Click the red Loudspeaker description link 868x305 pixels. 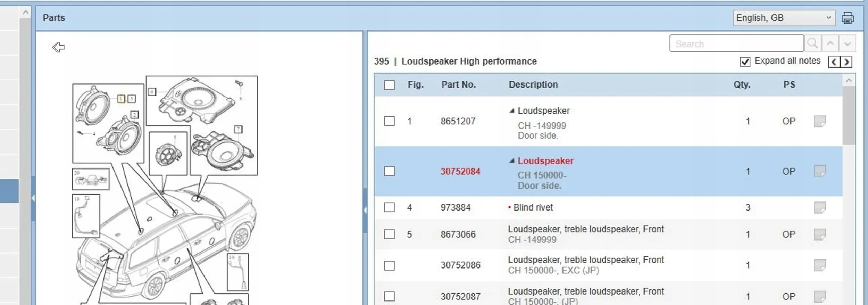click(545, 161)
